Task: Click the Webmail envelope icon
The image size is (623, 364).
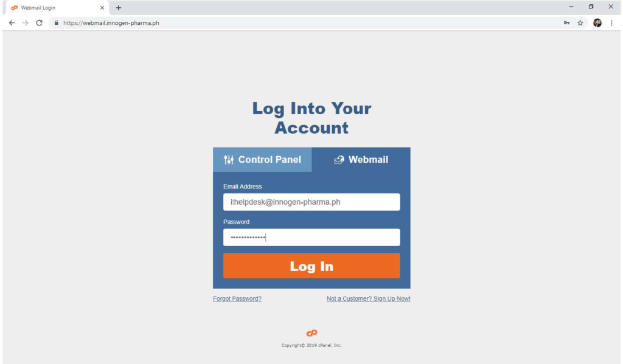Action: 339,160
